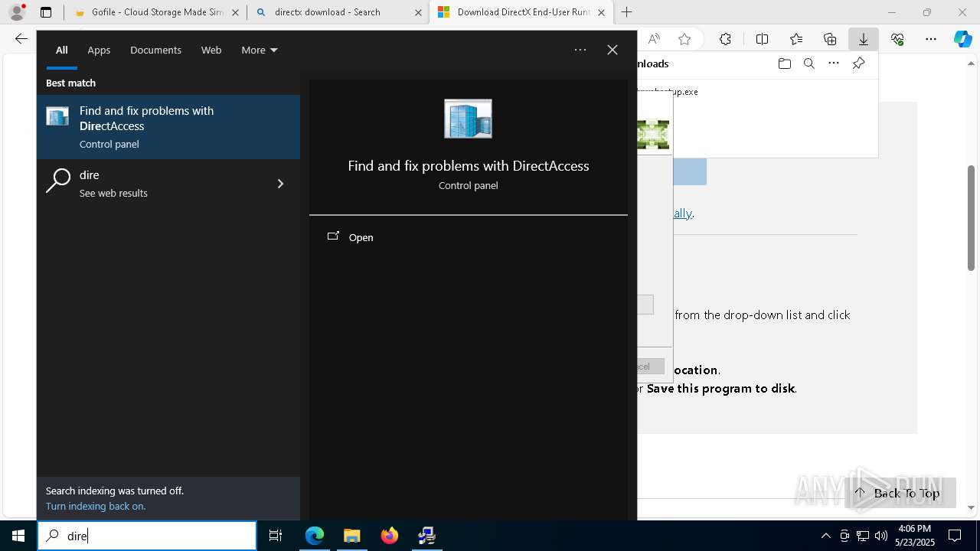
Task: Open Edge profile avatar icon
Action: tap(17, 12)
